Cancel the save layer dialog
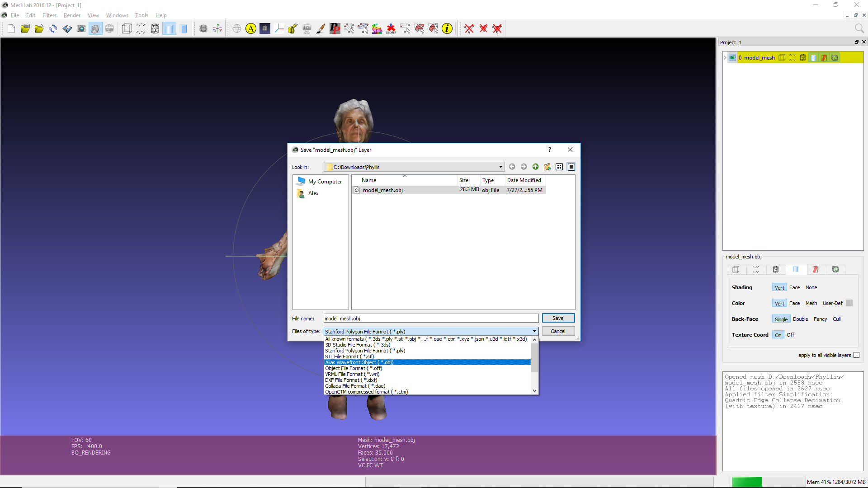Image resolution: width=868 pixels, height=488 pixels. coord(558,331)
